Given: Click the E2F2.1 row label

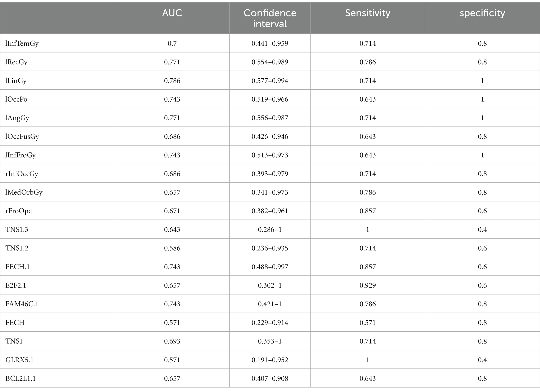Looking at the screenshot, I should click(x=16, y=285).
